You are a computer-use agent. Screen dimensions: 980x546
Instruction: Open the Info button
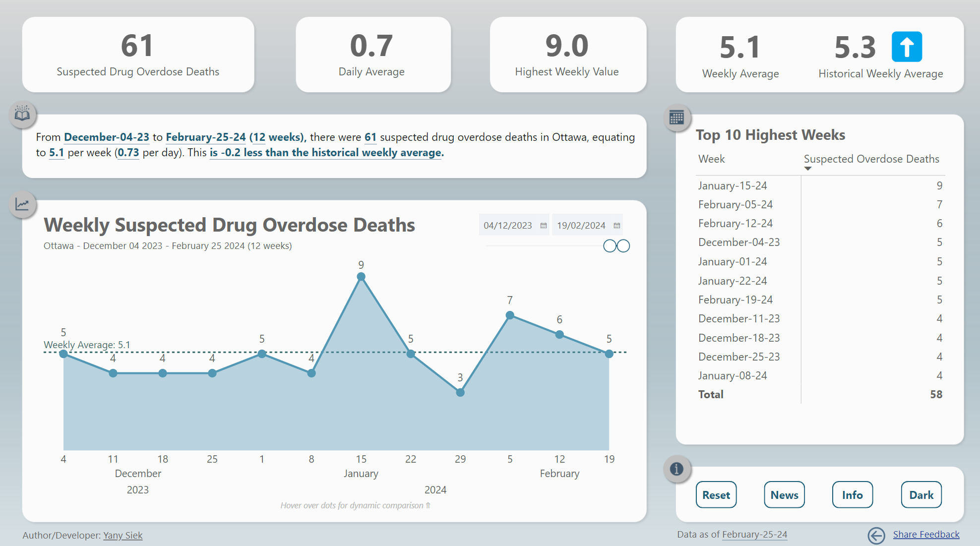pos(852,495)
